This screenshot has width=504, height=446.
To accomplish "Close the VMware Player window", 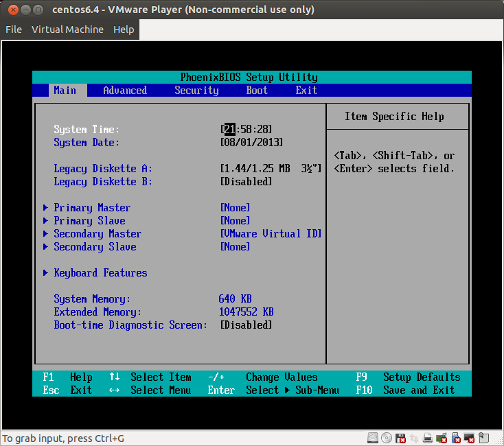I will point(13,10).
